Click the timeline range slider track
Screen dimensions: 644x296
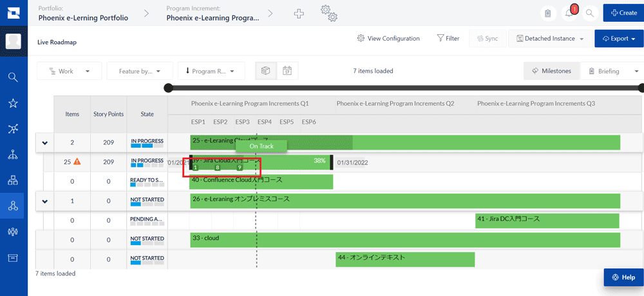[x=404, y=88]
